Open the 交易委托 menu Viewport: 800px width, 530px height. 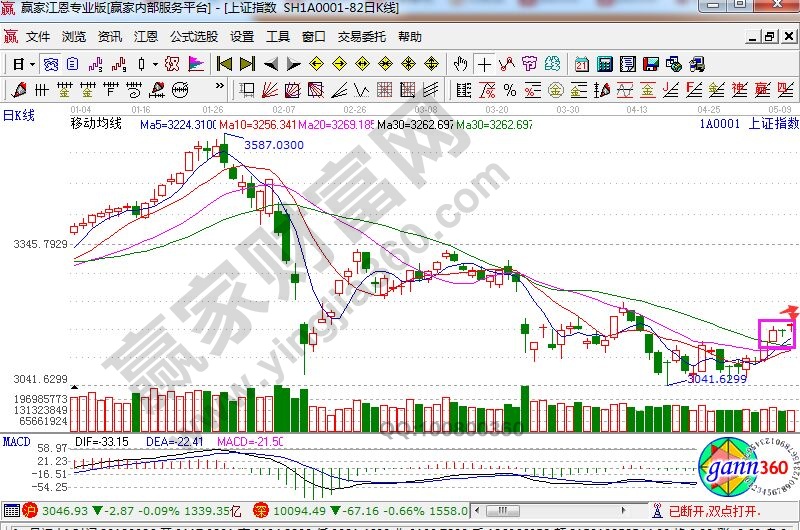[x=361, y=37]
